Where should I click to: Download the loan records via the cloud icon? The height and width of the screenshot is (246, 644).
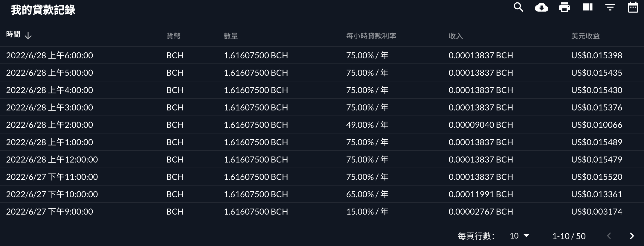541,7
